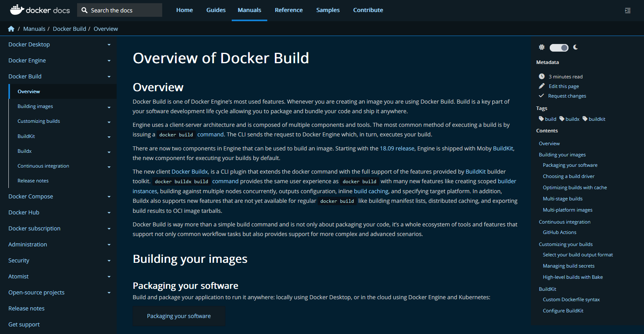This screenshot has height=334, width=644.
Task: Select the Manuals navigation tab
Action: click(249, 10)
